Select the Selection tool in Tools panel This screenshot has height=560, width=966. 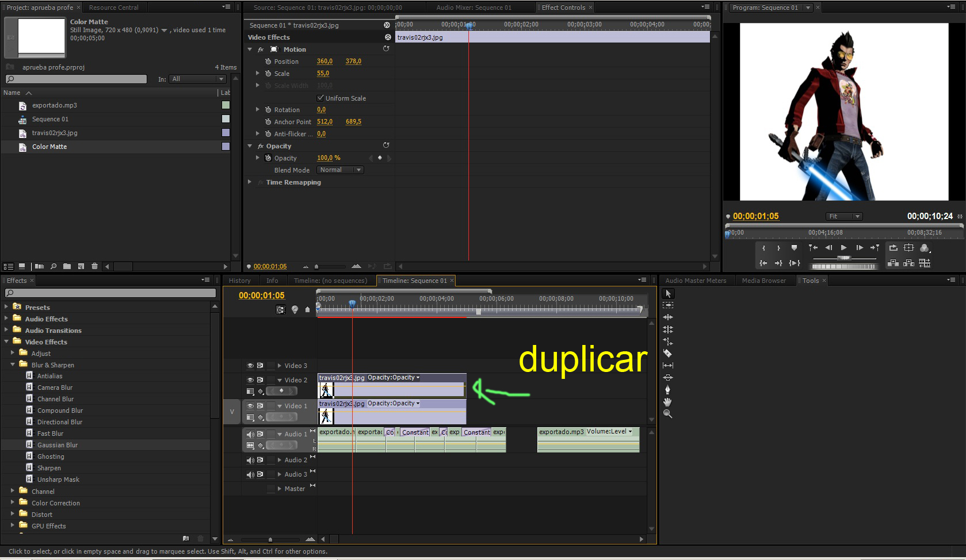(668, 294)
